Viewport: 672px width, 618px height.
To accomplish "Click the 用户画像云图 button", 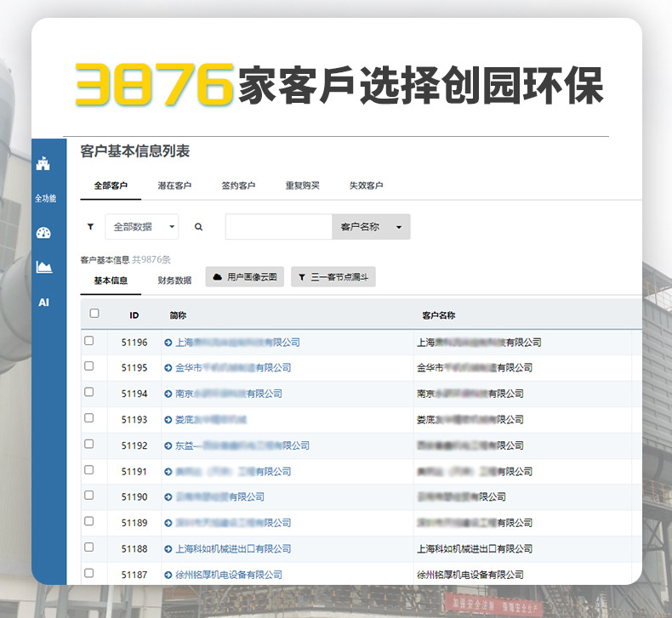I will pos(245,276).
